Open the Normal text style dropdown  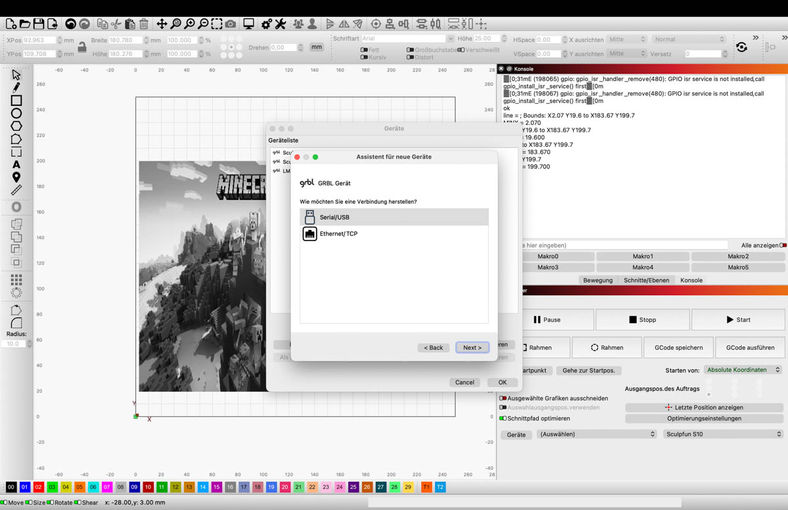coord(690,39)
